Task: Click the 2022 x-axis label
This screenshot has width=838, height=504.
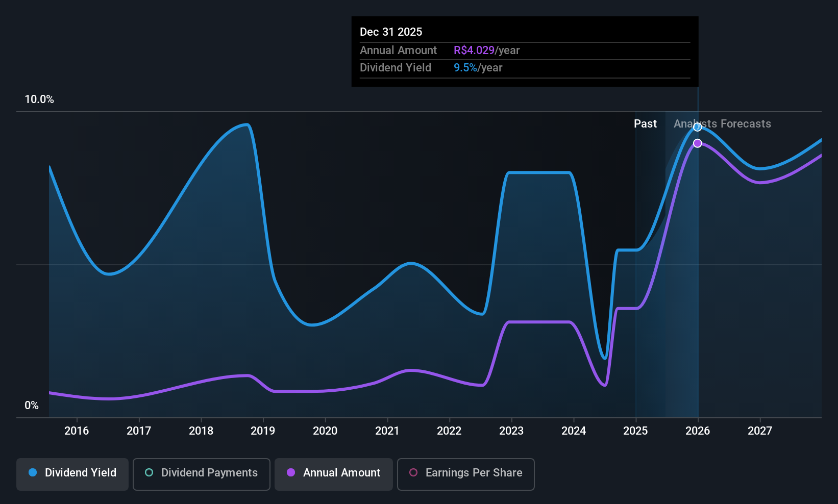Action: point(449,431)
